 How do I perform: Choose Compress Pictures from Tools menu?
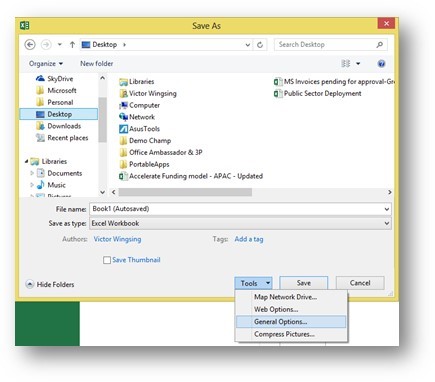[x=291, y=334]
